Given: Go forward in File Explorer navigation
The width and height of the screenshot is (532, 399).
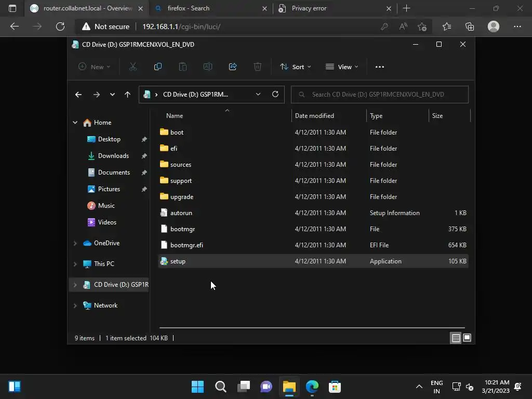Looking at the screenshot, I should pos(96,95).
